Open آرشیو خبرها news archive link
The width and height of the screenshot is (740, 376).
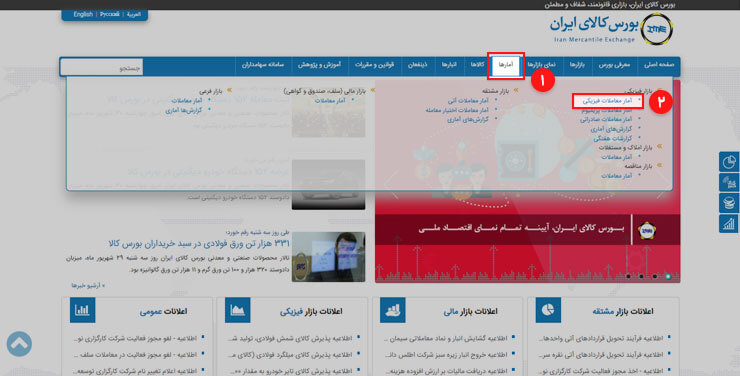(x=88, y=285)
